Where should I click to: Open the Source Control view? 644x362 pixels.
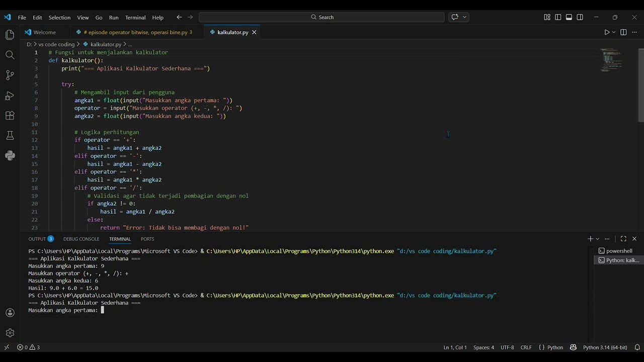pos(10,75)
